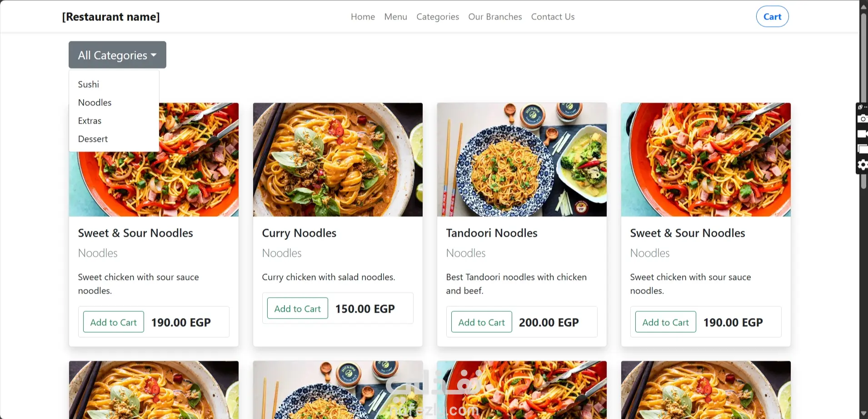Open the Our Branches page link
This screenshot has width=868, height=419.
495,17
